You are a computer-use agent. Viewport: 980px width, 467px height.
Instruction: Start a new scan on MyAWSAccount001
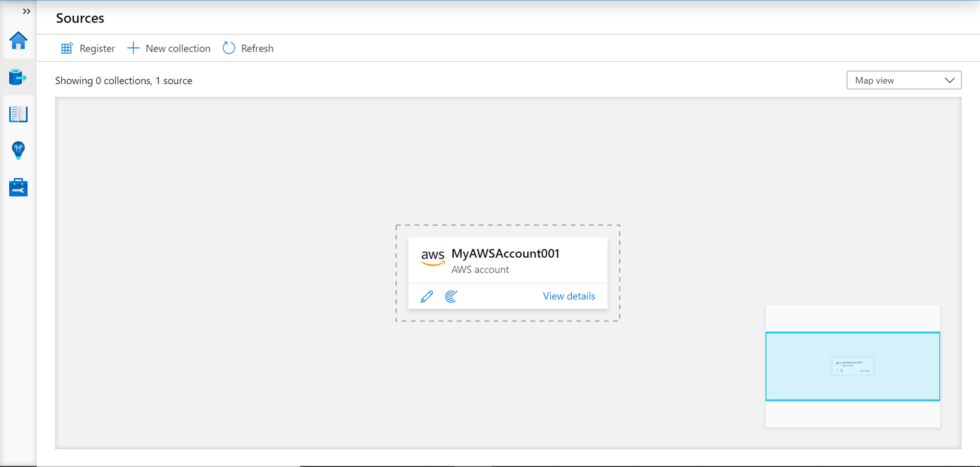point(451,296)
